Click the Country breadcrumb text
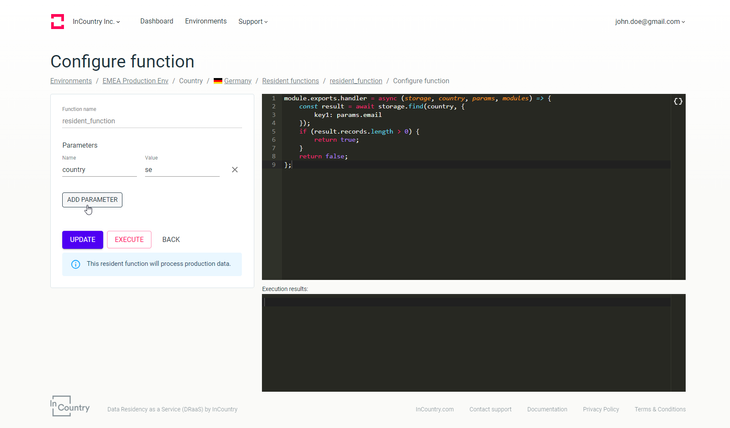The height and width of the screenshot is (428, 730). pyautogui.click(x=191, y=81)
